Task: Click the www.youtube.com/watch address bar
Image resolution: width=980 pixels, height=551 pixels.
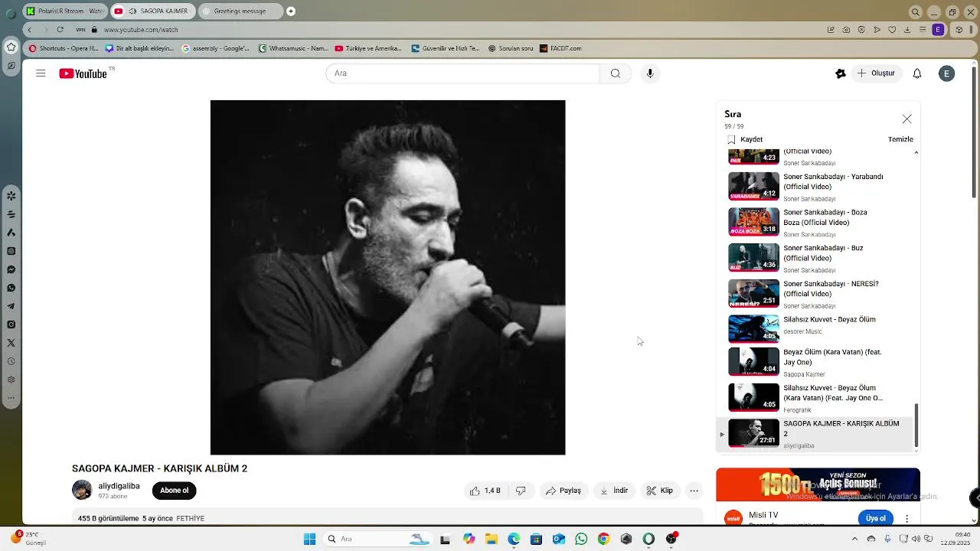Action: (141, 30)
